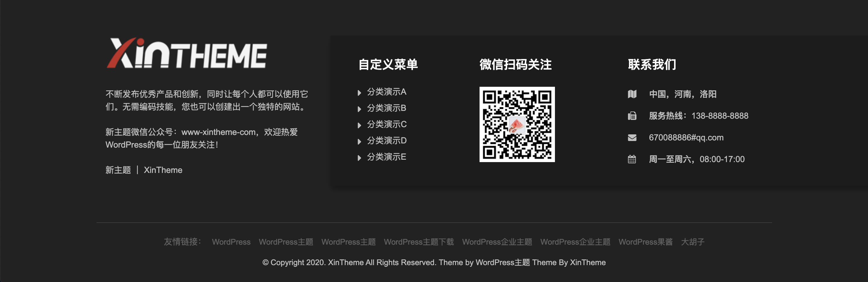
Task: Visit the 大胡子 friend link
Action: coord(693,242)
